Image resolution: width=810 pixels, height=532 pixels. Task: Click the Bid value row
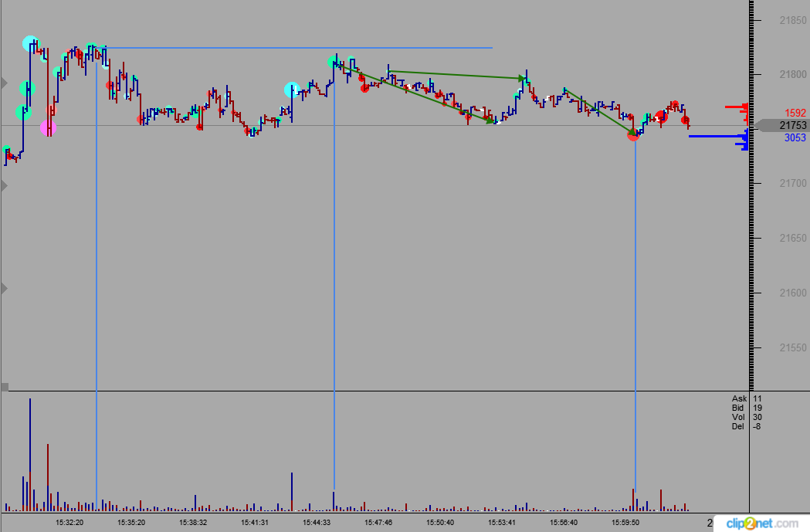(747, 408)
